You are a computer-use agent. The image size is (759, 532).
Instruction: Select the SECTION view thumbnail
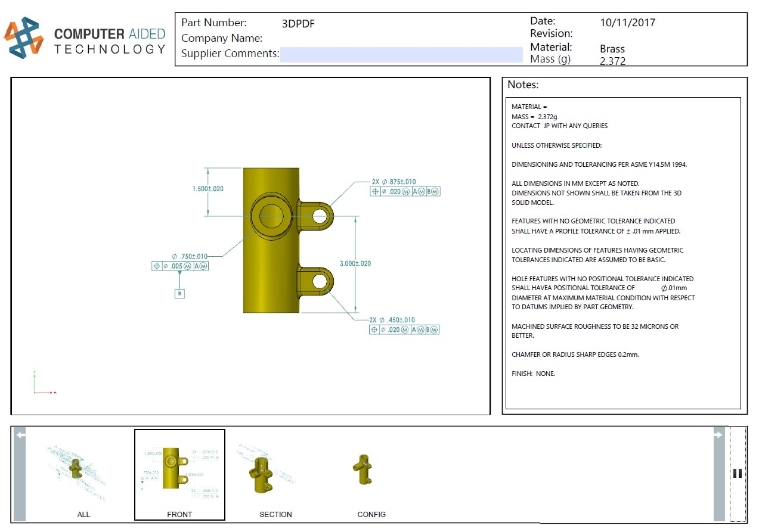pyautogui.click(x=275, y=475)
